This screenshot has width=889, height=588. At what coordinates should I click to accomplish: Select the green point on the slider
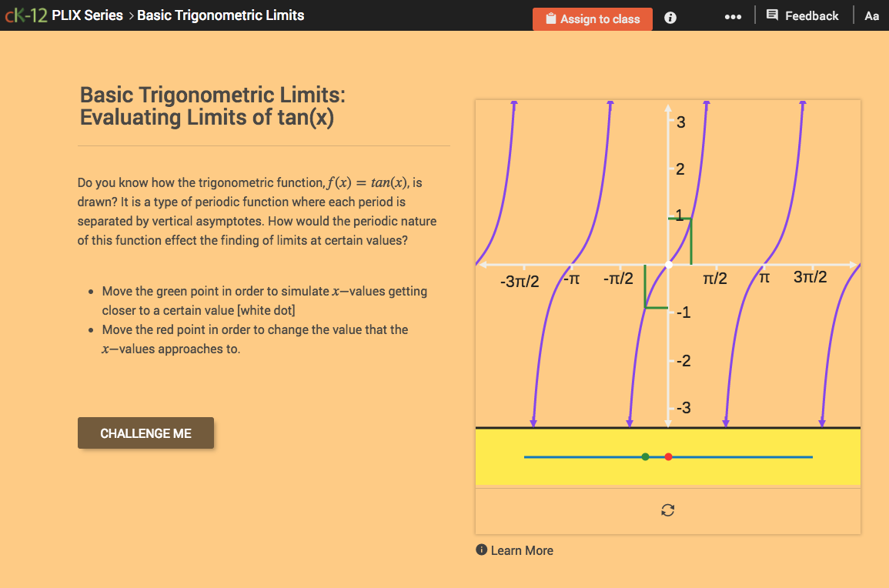coord(645,456)
